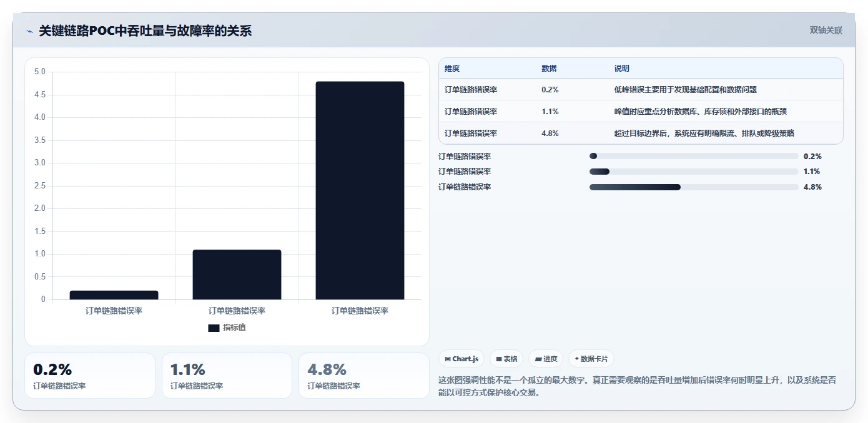Viewport: 868px width, 423px height.
Task: Click the 说明 column header
Action: pyautogui.click(x=622, y=69)
